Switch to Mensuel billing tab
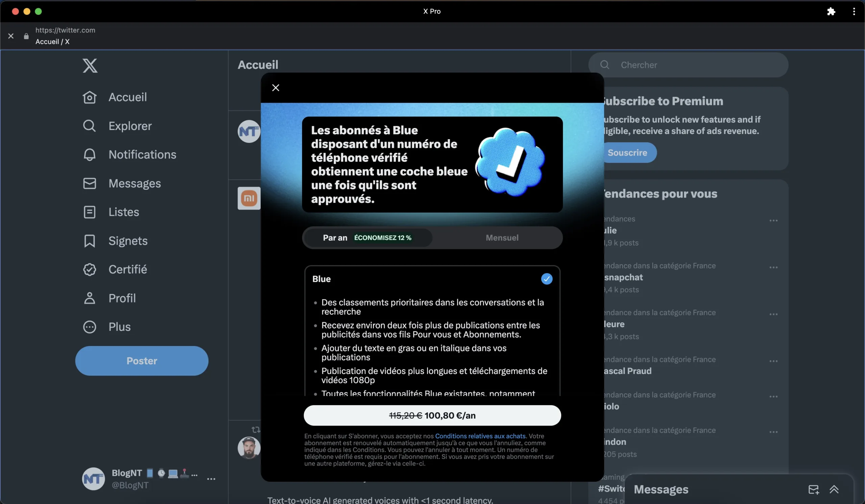865x504 pixels. click(502, 238)
